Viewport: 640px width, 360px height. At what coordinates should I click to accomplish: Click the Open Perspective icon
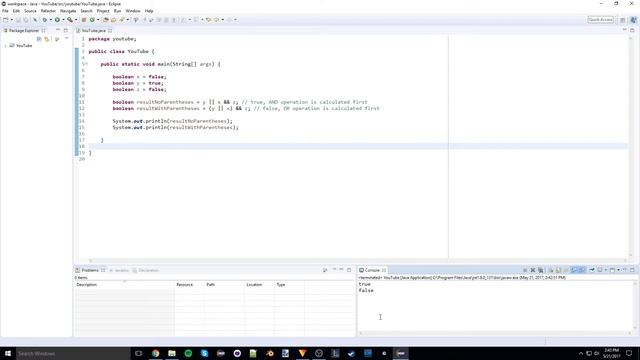coord(623,20)
